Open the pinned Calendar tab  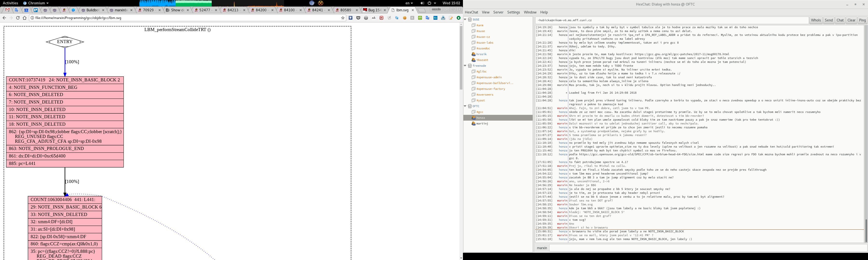pos(26,10)
